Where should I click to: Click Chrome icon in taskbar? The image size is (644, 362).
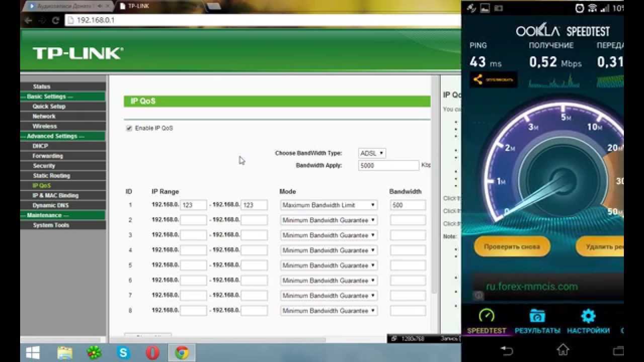point(182,352)
